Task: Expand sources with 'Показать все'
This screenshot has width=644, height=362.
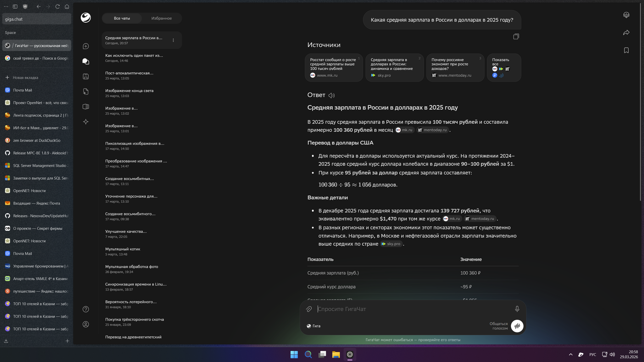Action: click(x=504, y=68)
